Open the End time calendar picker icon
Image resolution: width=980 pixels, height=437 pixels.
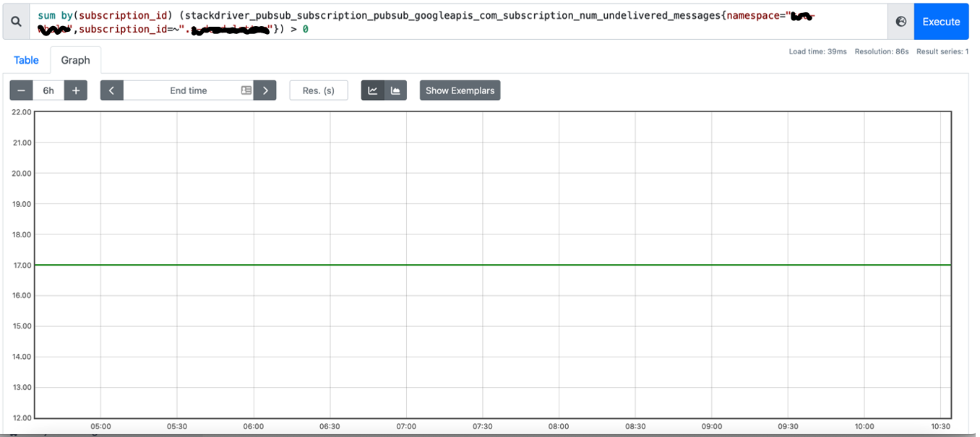(x=246, y=90)
